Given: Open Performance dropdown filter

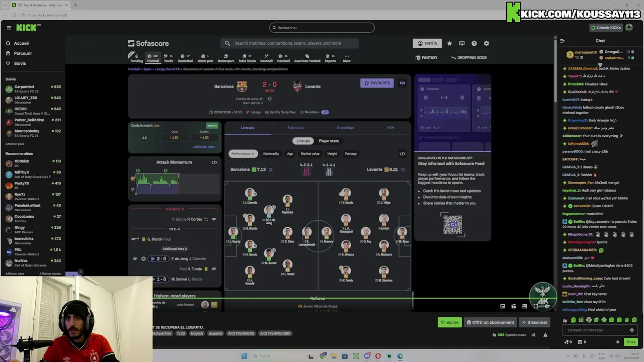Looking at the screenshot, I should pos(243,153).
